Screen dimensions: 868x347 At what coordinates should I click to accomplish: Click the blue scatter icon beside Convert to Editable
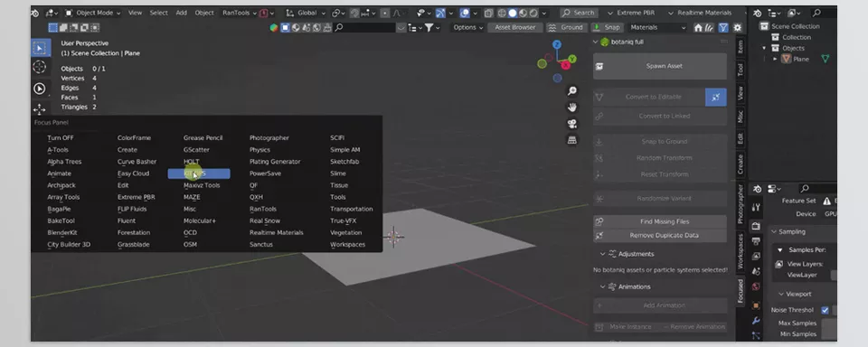(716, 97)
